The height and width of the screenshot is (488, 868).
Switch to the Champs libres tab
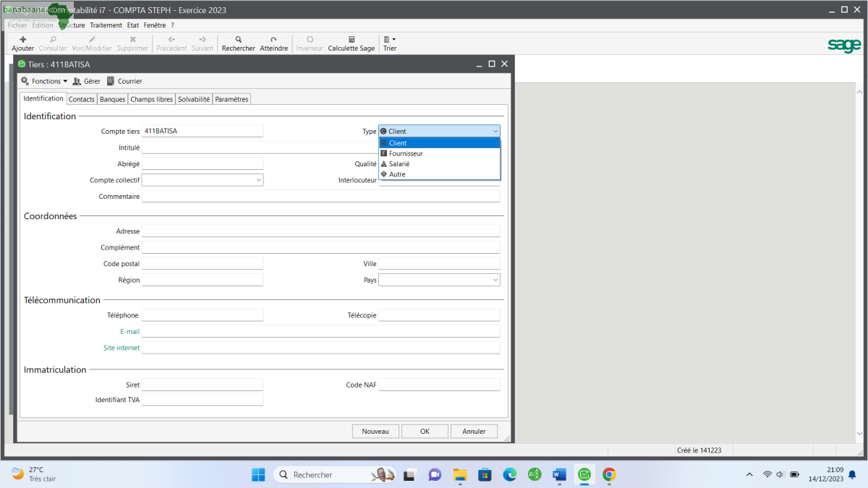[152, 99]
